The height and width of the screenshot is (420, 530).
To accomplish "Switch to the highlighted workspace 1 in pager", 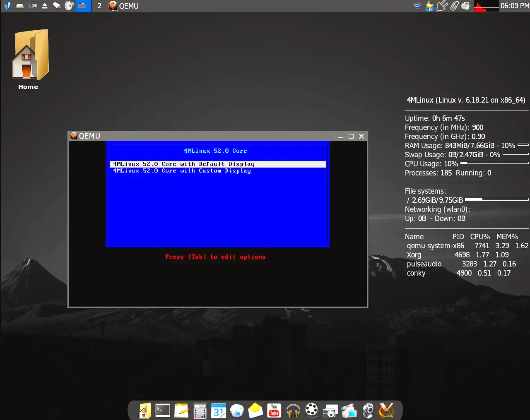I will (83, 6).
